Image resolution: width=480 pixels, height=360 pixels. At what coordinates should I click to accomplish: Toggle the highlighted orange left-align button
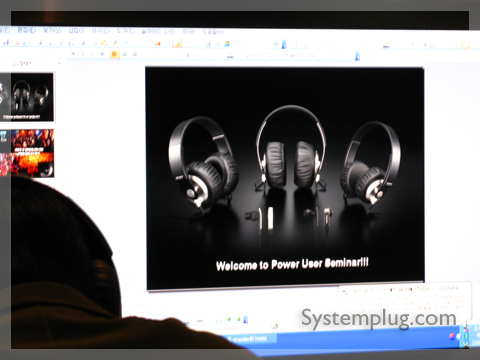[115, 54]
